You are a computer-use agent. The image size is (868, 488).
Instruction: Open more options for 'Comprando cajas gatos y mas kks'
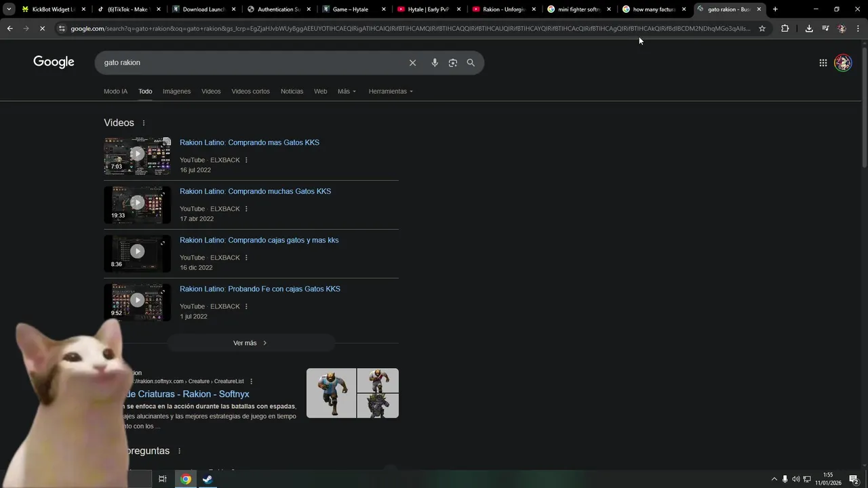point(246,258)
